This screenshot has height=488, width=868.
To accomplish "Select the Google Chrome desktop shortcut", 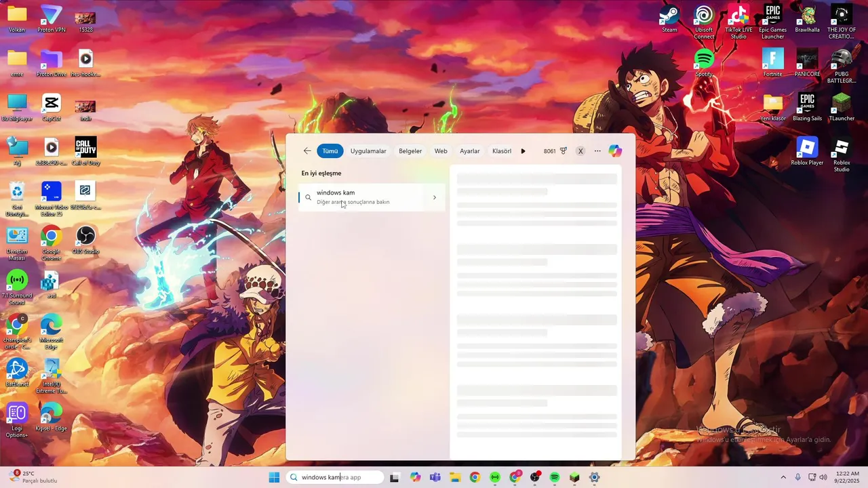I will tap(52, 243).
